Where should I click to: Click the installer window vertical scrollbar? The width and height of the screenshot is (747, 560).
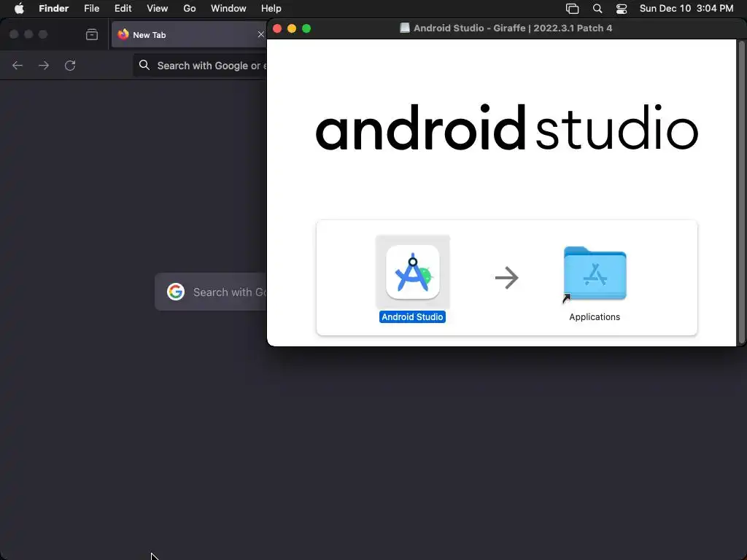(x=741, y=192)
